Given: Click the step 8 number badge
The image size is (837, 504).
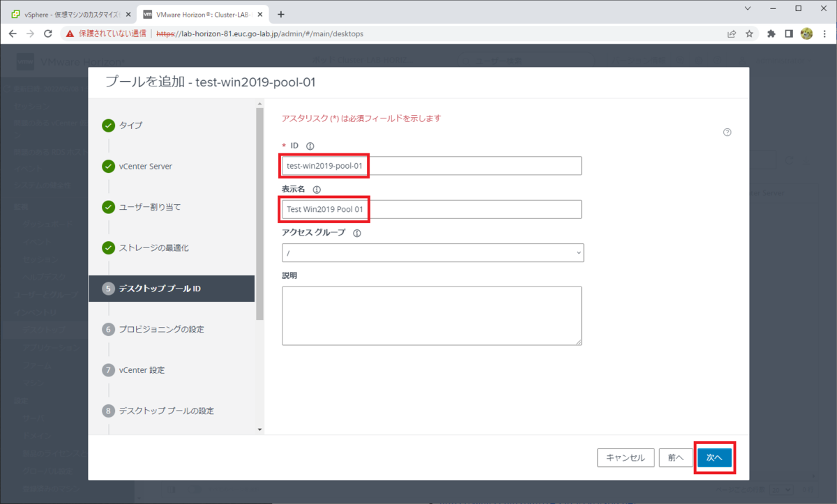Looking at the screenshot, I should (108, 411).
